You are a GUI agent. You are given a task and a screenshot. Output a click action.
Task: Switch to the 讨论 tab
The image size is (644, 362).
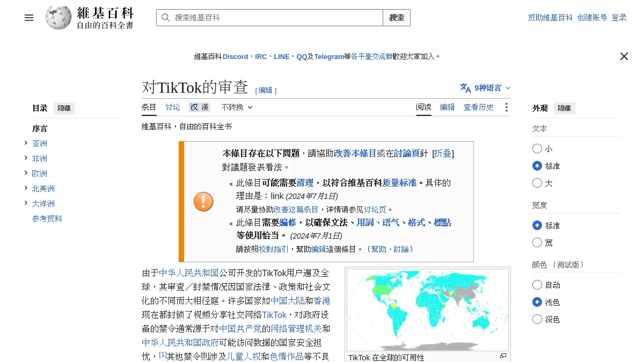tap(173, 107)
